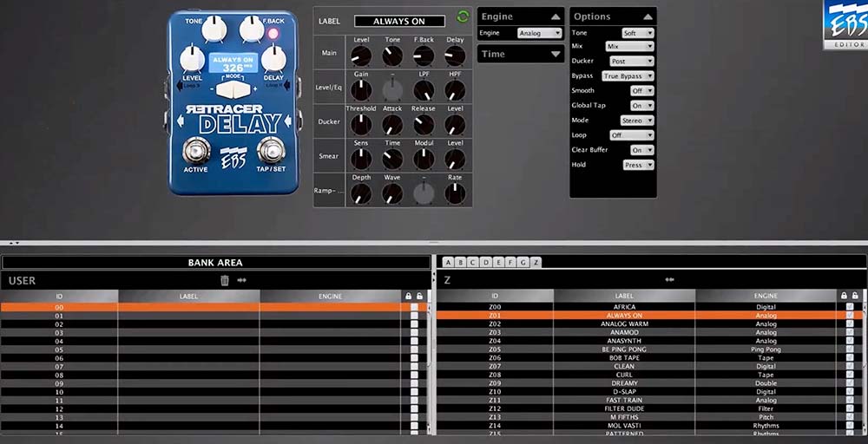This screenshot has width=868, height=444.
Task: Expand the Time panel
Action: [x=521, y=54]
